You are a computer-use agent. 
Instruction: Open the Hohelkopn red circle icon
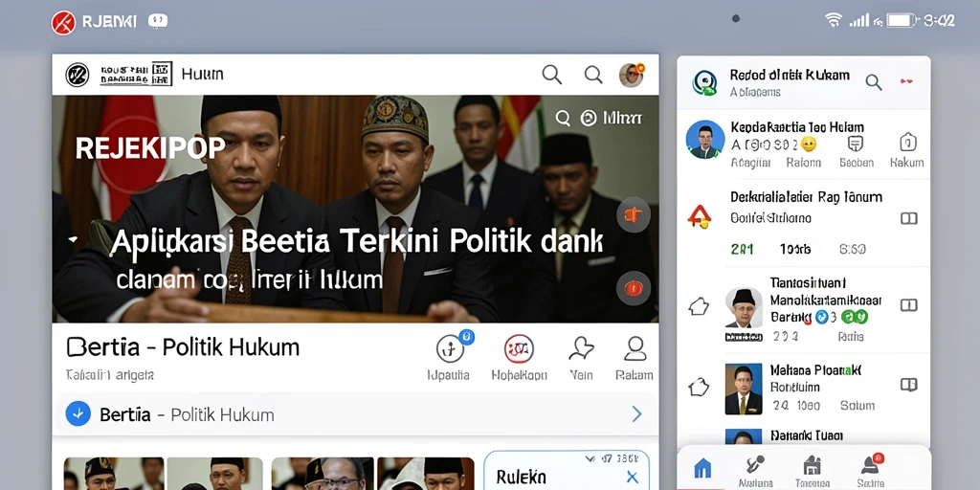[519, 348]
